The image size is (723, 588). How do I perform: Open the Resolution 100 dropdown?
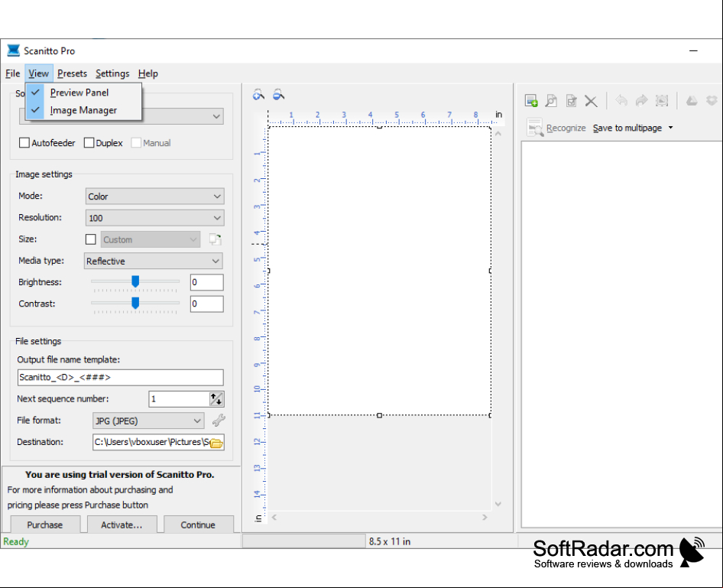point(155,218)
